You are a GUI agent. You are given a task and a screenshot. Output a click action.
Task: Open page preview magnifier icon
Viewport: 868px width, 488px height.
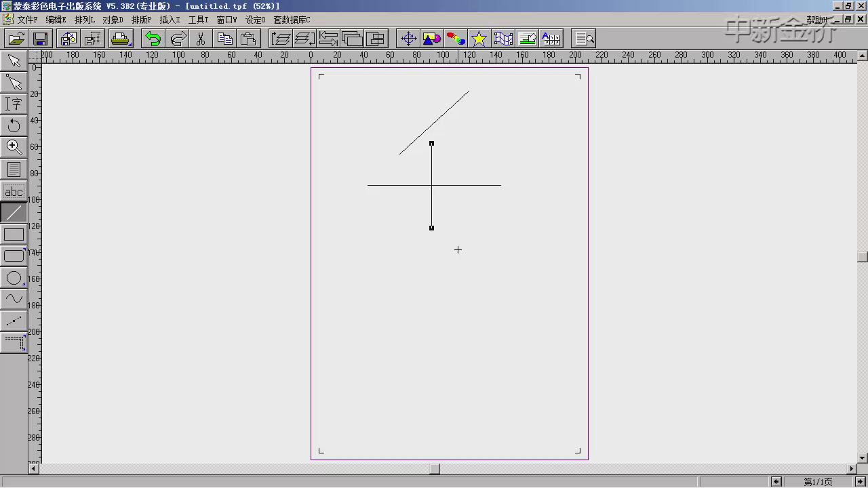click(583, 39)
